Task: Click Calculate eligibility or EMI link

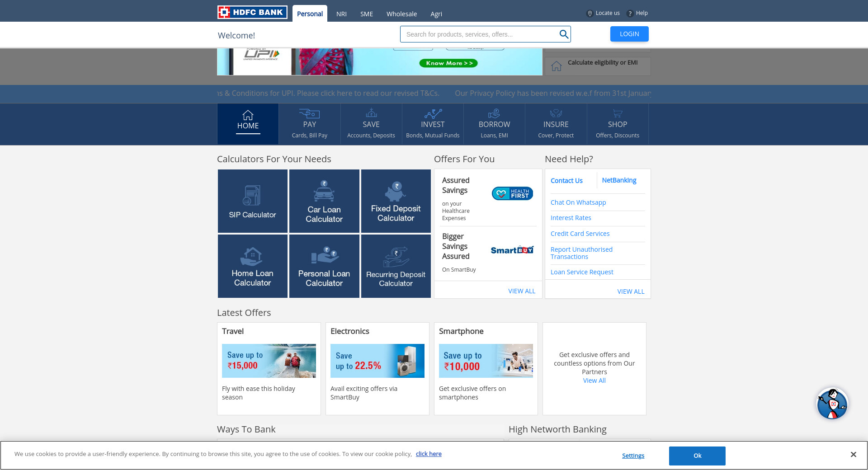Action: [603, 62]
